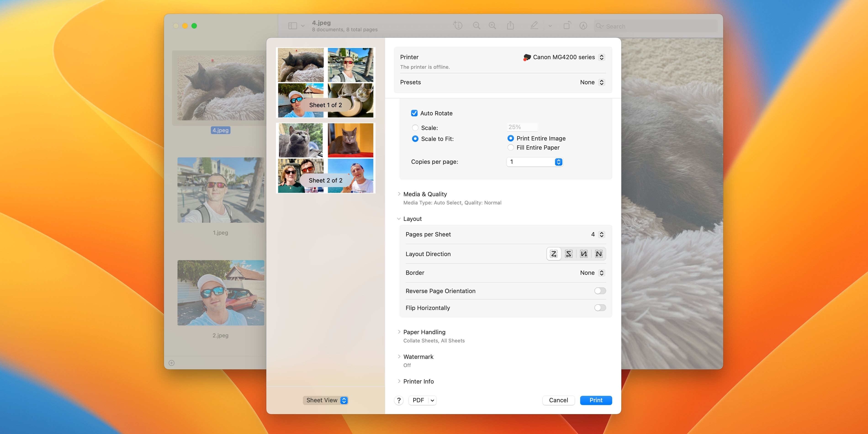
Task: Click the Markup pen icon
Action: coord(534,25)
